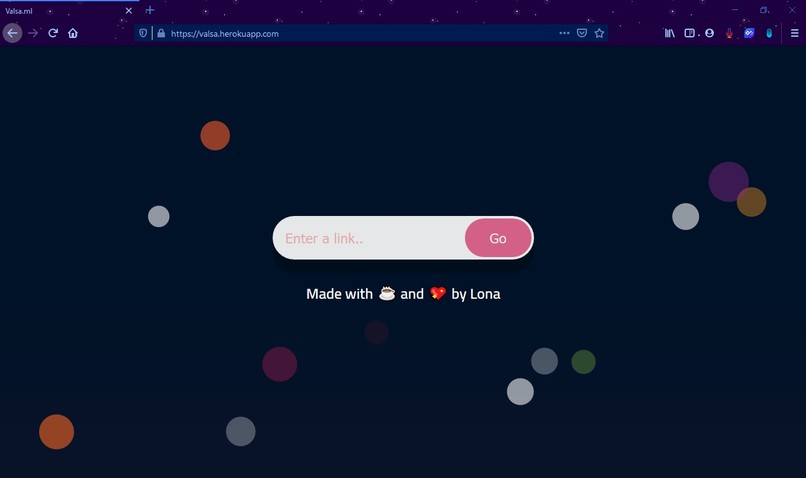Open the page actions three-dots menu
This screenshot has width=806, height=478.
click(564, 33)
